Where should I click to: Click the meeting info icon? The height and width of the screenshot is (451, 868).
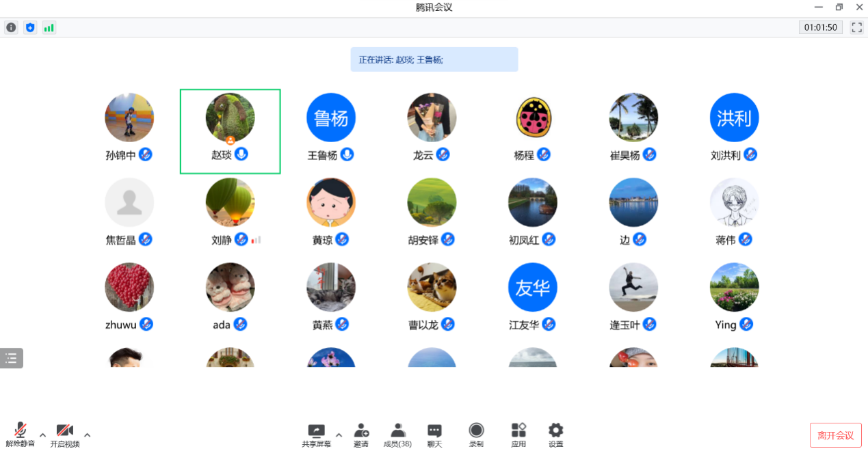pos(11,27)
